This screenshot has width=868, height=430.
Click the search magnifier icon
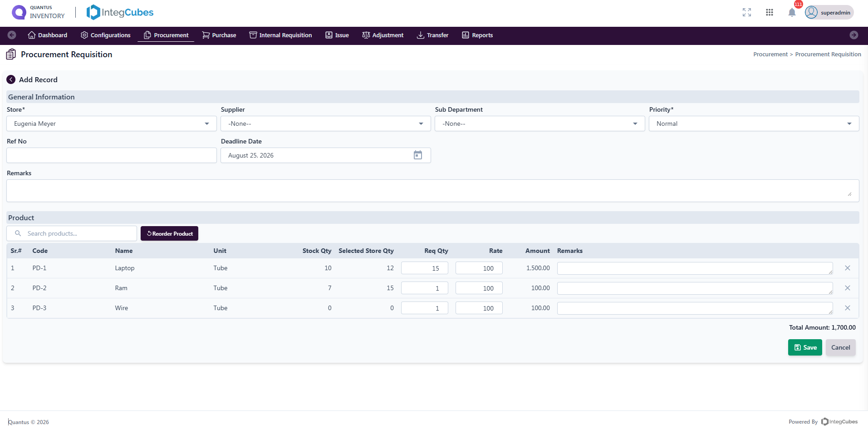pos(18,233)
